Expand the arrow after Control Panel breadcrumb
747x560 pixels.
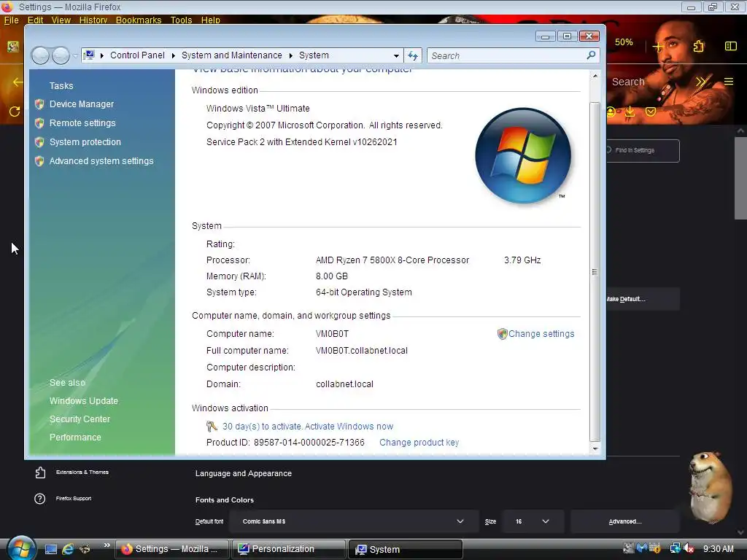click(x=174, y=55)
